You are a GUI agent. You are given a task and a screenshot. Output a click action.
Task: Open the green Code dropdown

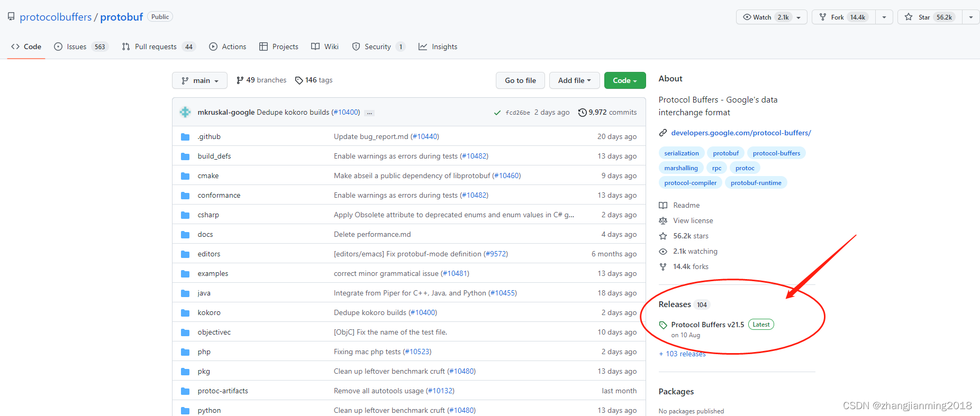pyautogui.click(x=625, y=80)
